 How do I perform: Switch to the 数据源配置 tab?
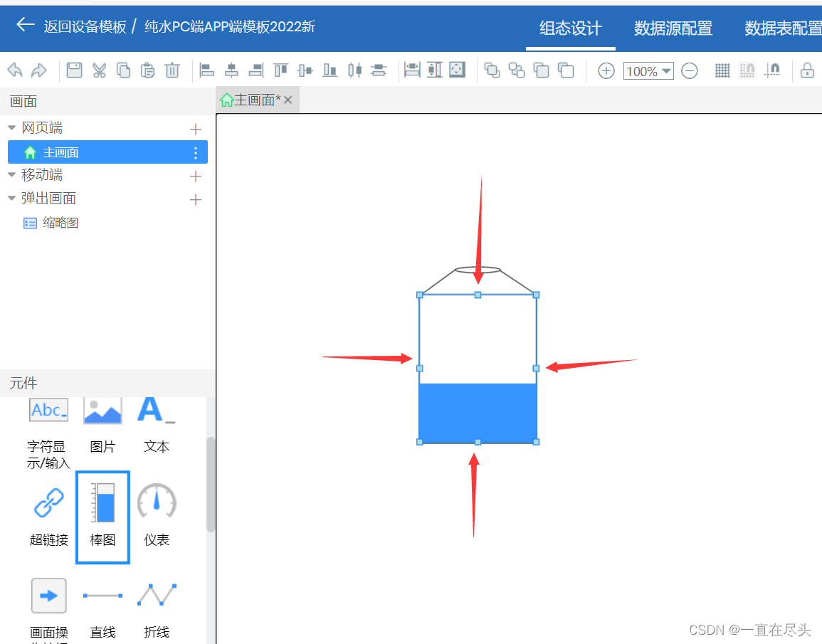pos(672,28)
